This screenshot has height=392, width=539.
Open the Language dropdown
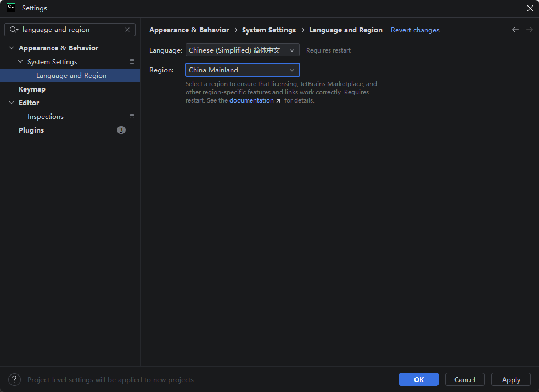[x=243, y=50]
